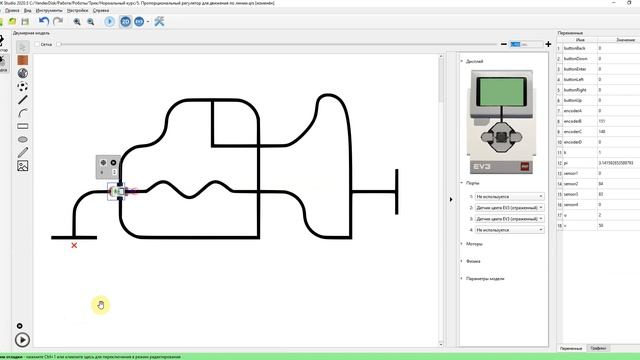This screenshot has height=360, width=640.
Task: Select the insert image tool
Action: [23, 166]
